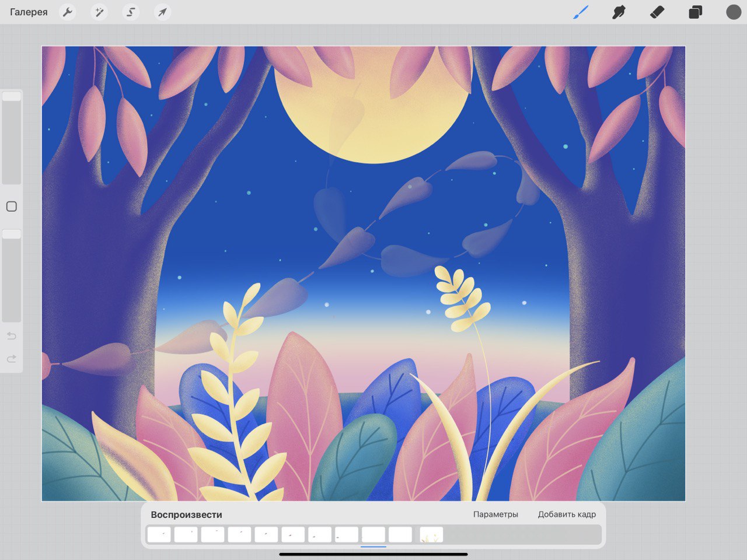Image resolution: width=747 pixels, height=560 pixels.
Task: Open the Adjustments magic wand menu
Action: pos(99,12)
